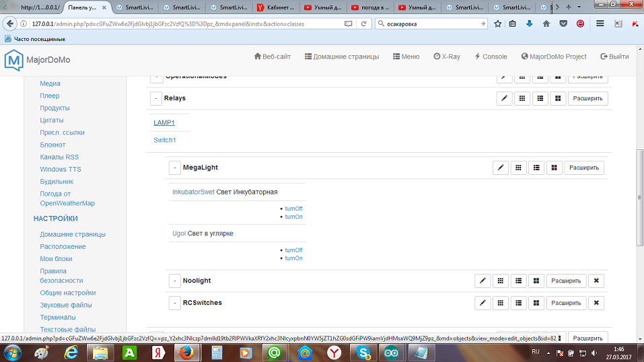Switch to погода в... YouTube tab
This screenshot has height=362, width=644.
point(371,7)
